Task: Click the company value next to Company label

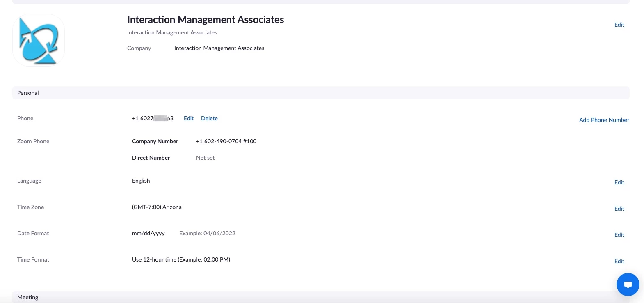Action: 219,48
